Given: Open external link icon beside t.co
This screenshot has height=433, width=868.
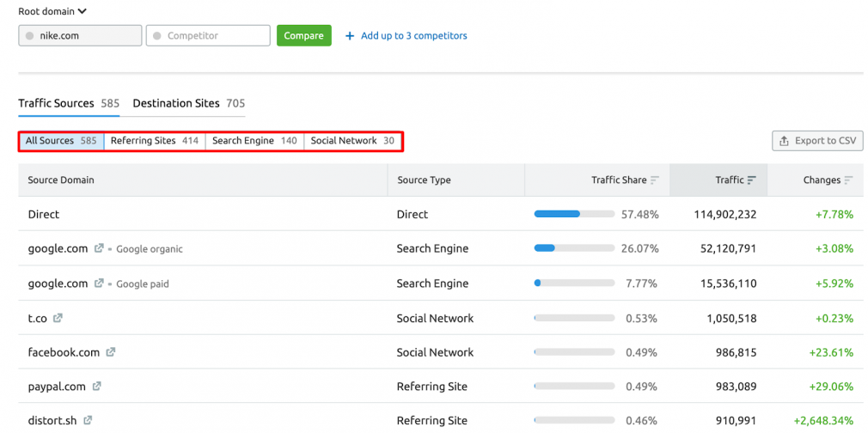Looking at the screenshot, I should click(58, 319).
